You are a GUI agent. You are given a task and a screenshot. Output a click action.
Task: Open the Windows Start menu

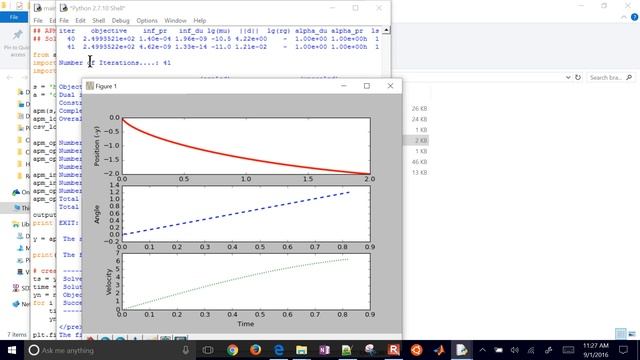pos(11,350)
